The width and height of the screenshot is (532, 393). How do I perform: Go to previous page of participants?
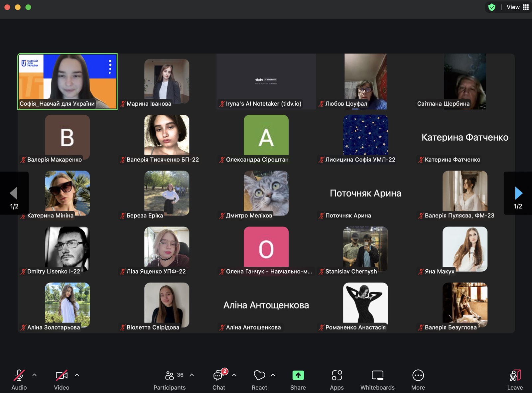pos(14,193)
